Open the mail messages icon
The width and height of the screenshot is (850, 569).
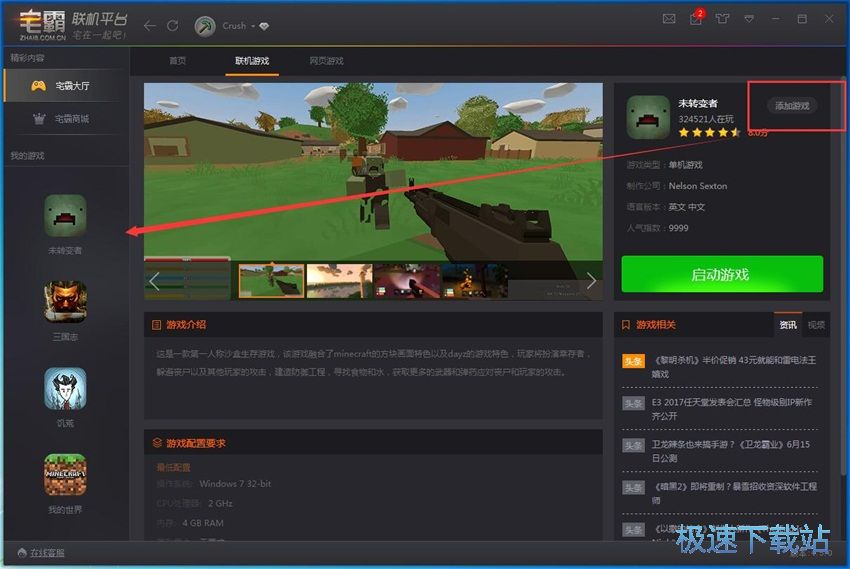point(669,19)
